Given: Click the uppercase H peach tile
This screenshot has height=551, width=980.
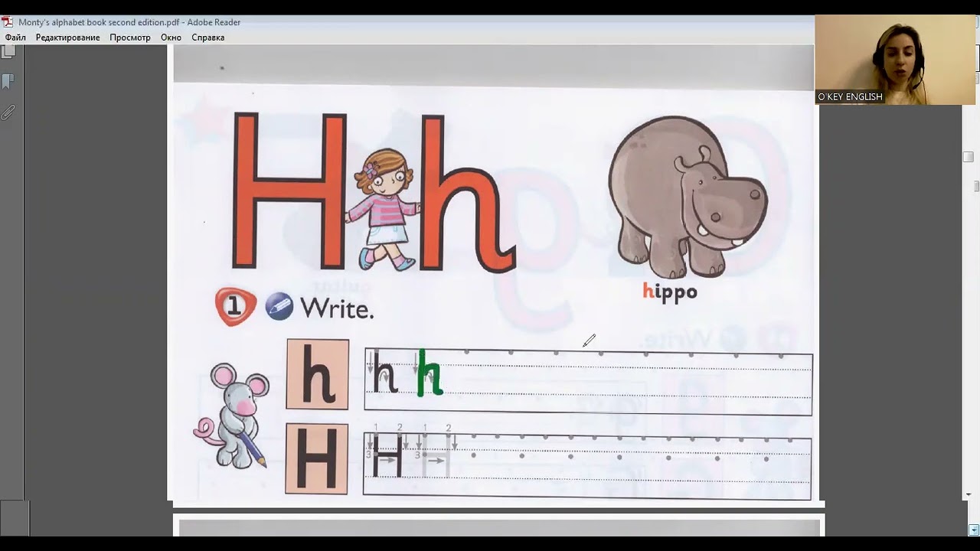Looking at the screenshot, I should (317, 459).
